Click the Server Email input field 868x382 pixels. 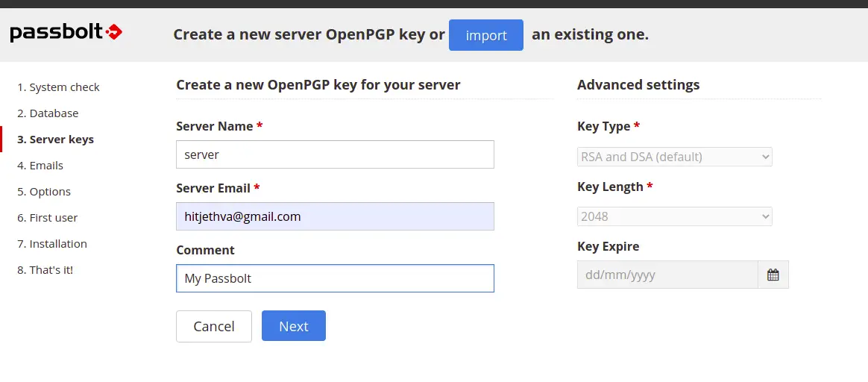coord(335,216)
